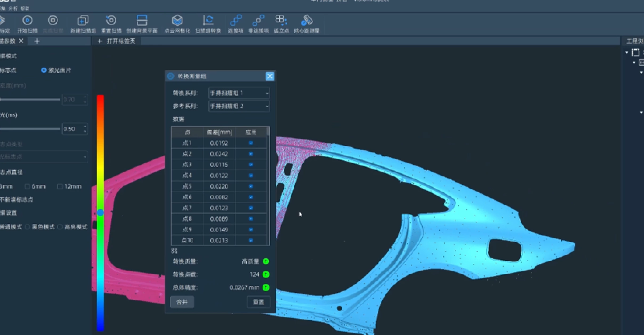
Task: Enable the 12mm marker diameter checkbox
Action: coord(60,186)
